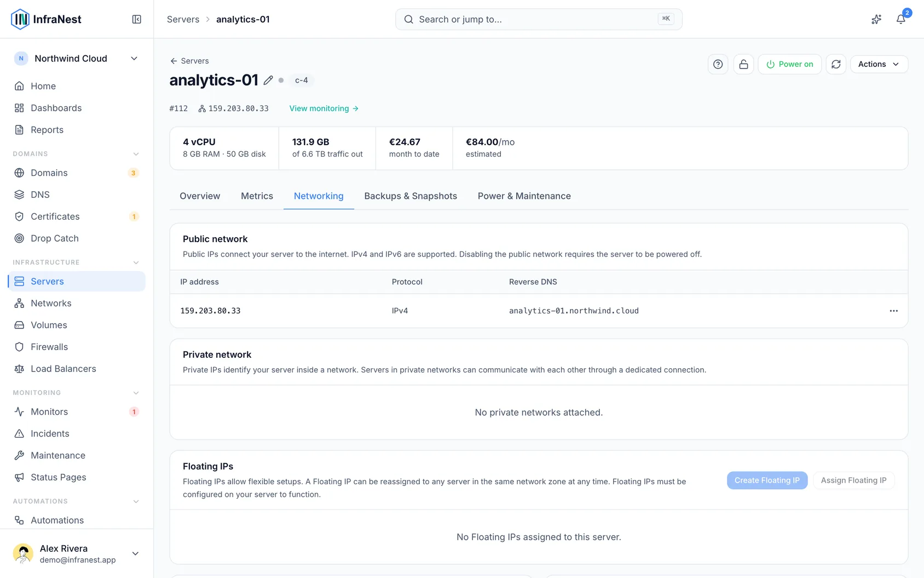Screen dimensions: 924x578
Task: Click Assign Floating IP button
Action: (x=853, y=480)
